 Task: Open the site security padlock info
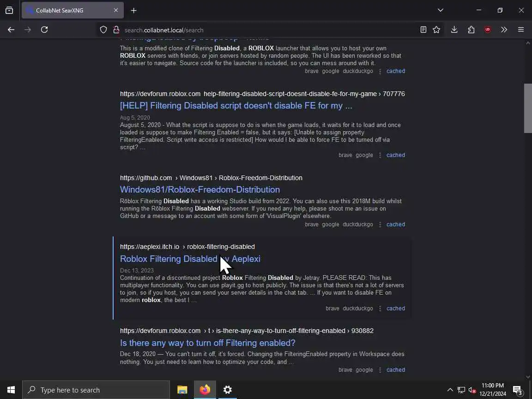click(x=116, y=30)
